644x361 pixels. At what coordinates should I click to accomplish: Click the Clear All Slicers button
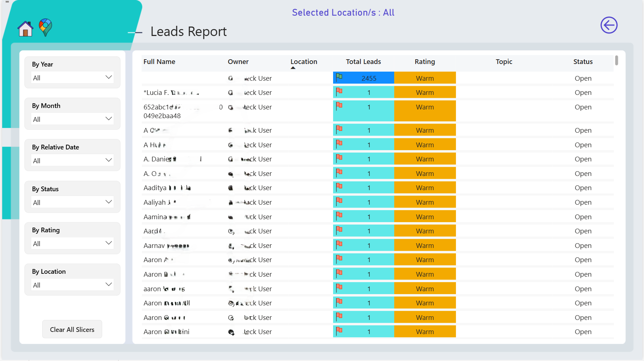click(x=72, y=329)
